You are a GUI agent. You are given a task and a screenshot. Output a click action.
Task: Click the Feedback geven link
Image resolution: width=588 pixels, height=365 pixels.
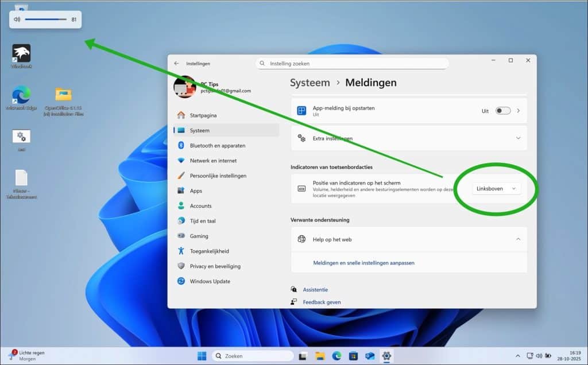322,302
